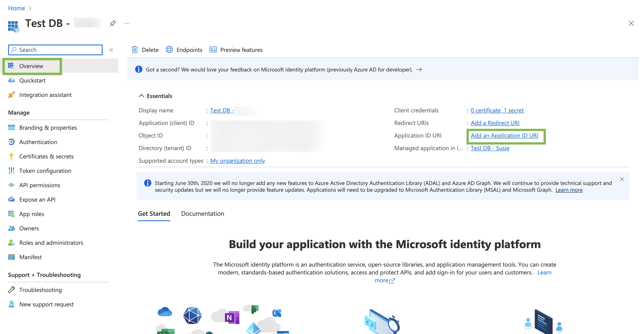Pin the Test DB app registration
The height and width of the screenshot is (334, 644).
[113, 23]
